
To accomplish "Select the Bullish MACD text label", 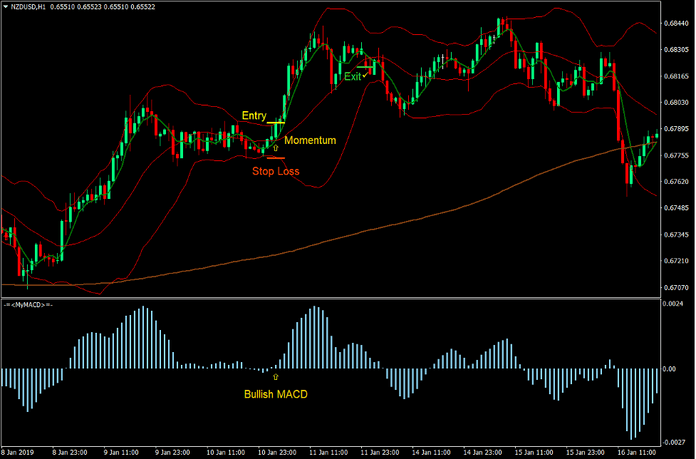I will click(276, 394).
